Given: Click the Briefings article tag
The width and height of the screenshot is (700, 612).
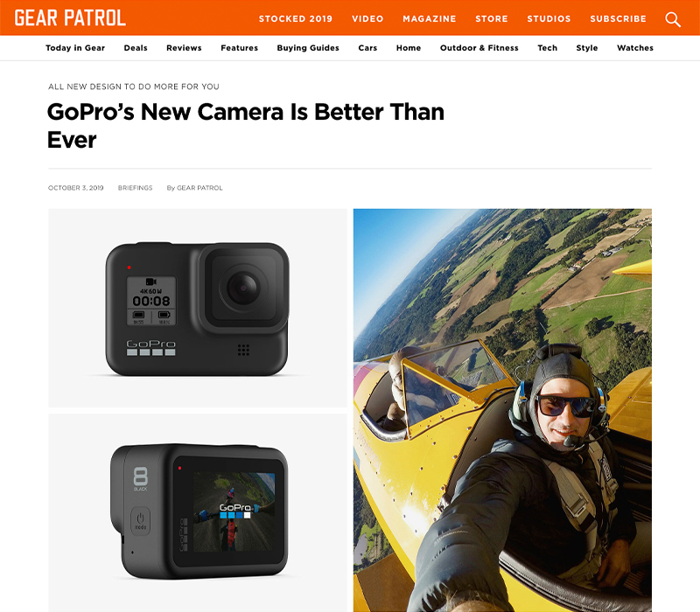Looking at the screenshot, I should [135, 188].
